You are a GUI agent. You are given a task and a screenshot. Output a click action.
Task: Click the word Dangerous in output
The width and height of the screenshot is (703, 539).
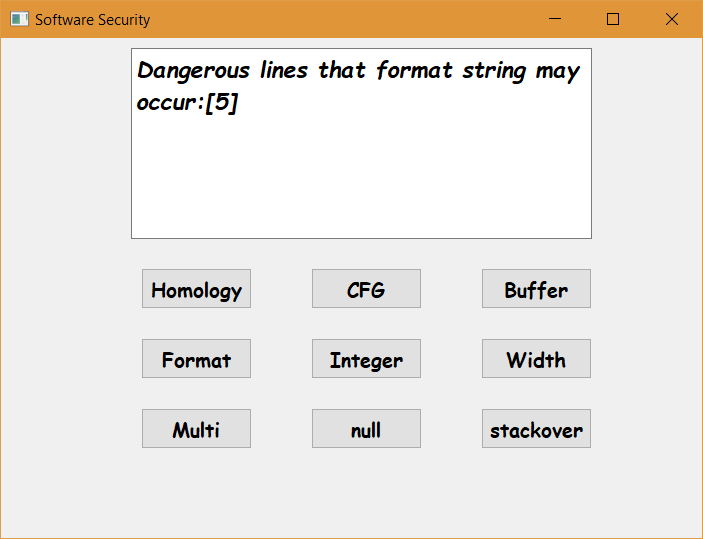point(193,70)
